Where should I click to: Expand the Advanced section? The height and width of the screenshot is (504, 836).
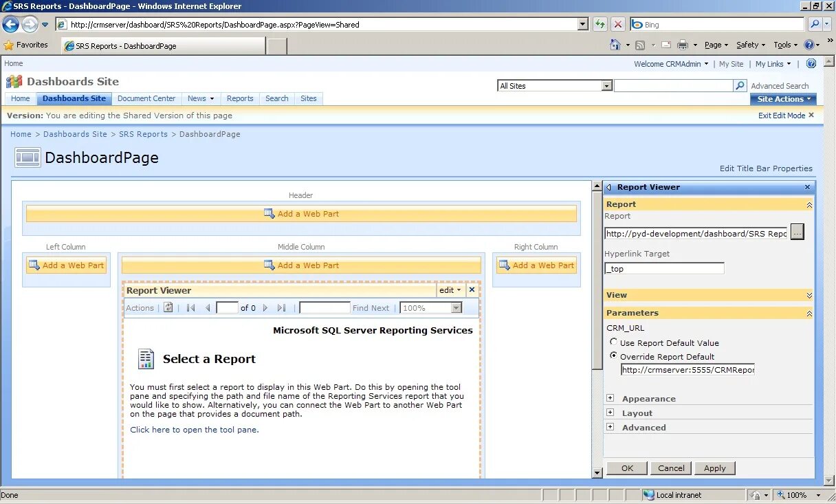pos(610,427)
